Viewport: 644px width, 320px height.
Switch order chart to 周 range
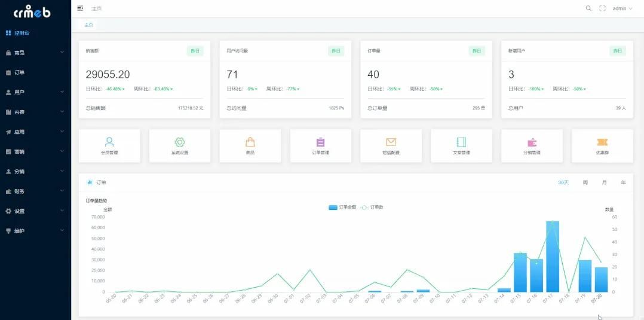(x=585, y=182)
